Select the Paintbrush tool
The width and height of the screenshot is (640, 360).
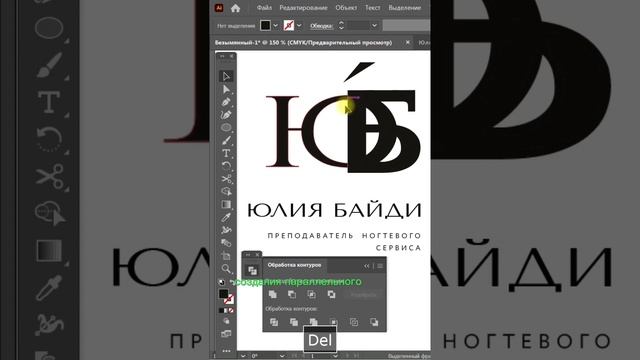226,140
